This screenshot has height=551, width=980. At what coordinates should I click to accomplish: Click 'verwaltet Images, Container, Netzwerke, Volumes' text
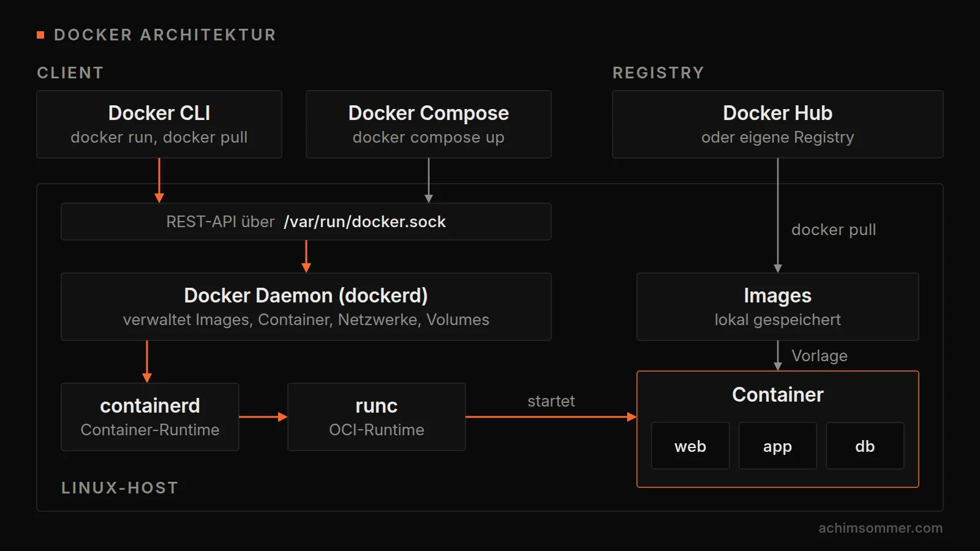pyautogui.click(x=306, y=320)
